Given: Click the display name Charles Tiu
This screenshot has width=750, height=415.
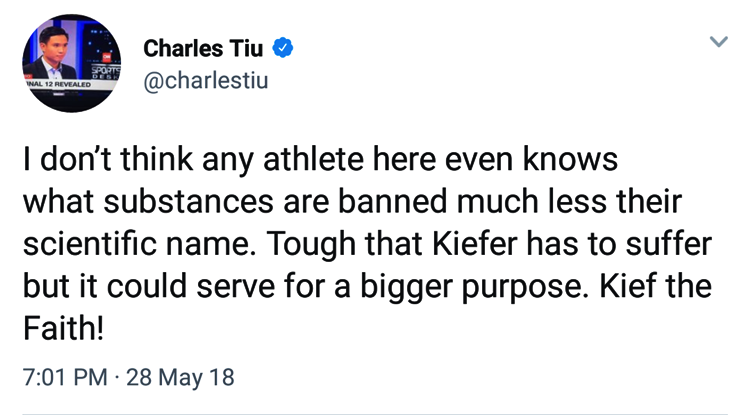Looking at the screenshot, I should point(203,48).
